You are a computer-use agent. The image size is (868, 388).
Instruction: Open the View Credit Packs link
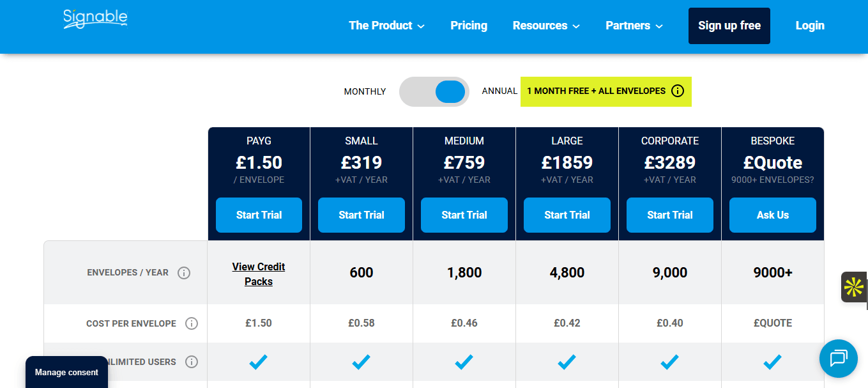[259, 274]
